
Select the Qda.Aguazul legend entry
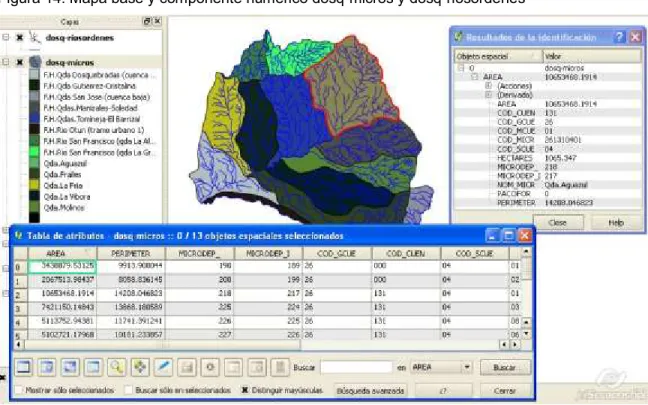pyautogui.click(x=65, y=163)
